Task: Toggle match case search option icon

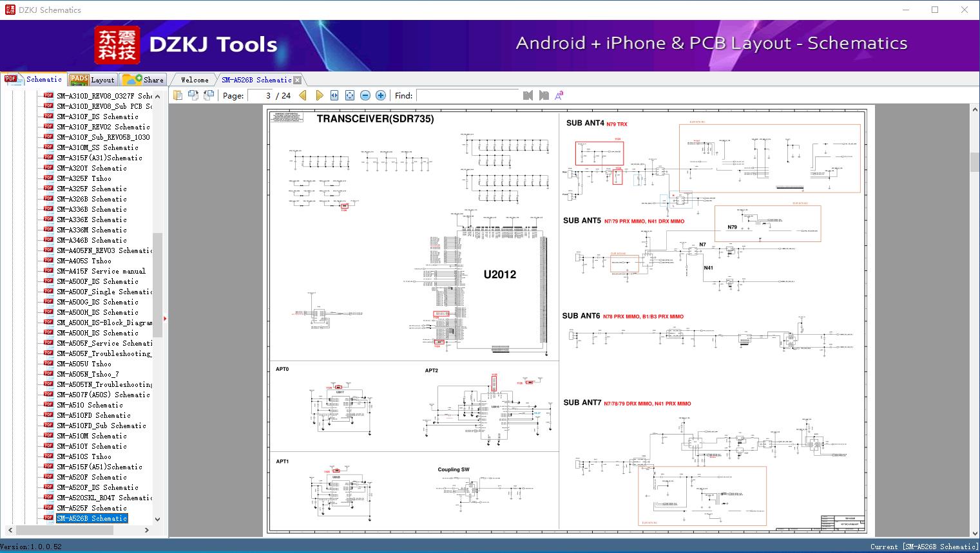Action: 559,95
